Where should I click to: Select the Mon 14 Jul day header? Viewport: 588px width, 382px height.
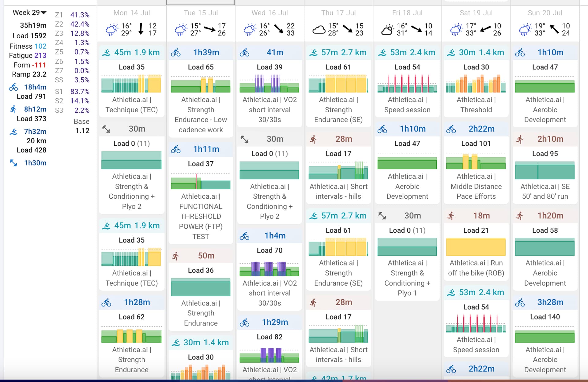[x=132, y=13]
